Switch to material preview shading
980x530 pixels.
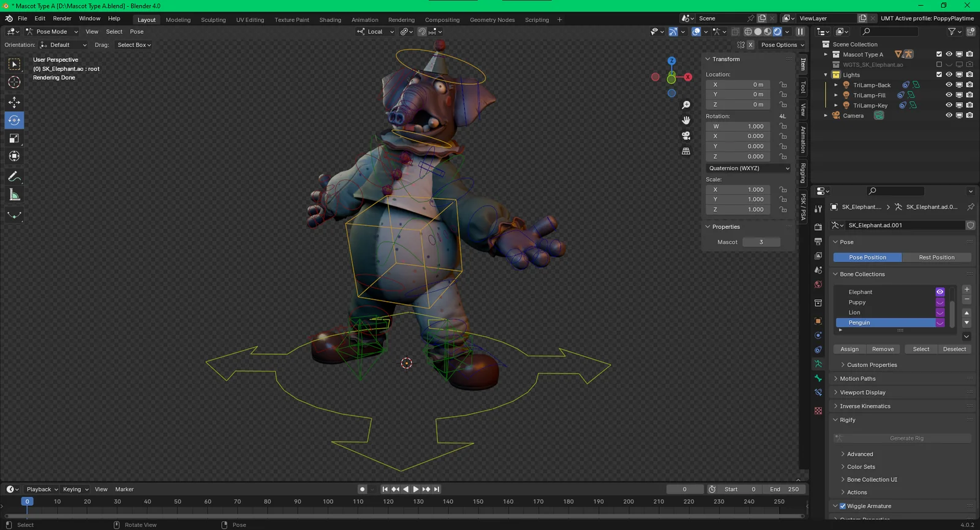[767, 32]
